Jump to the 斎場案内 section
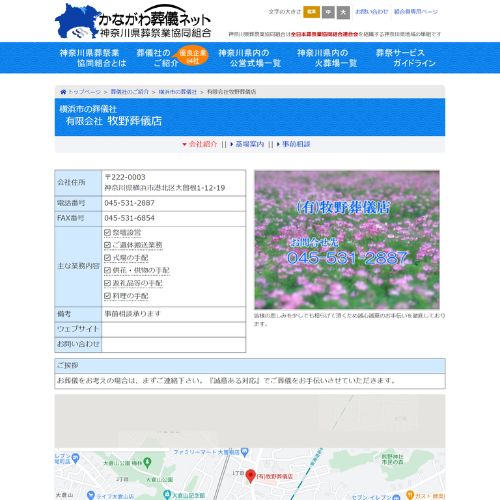 247,144
